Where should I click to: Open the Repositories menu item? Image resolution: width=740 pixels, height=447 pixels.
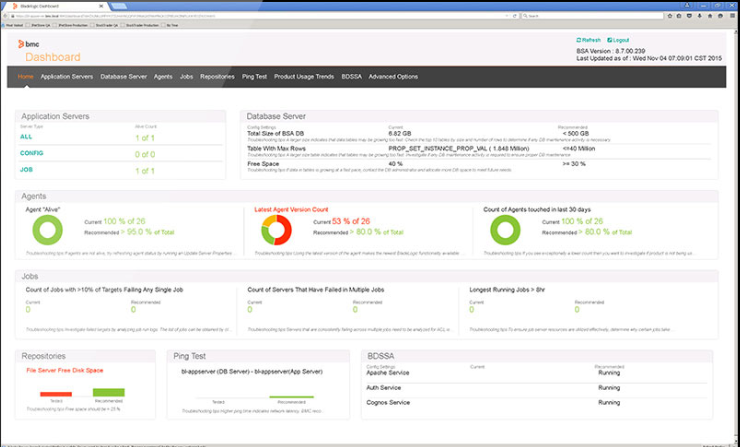pos(217,76)
